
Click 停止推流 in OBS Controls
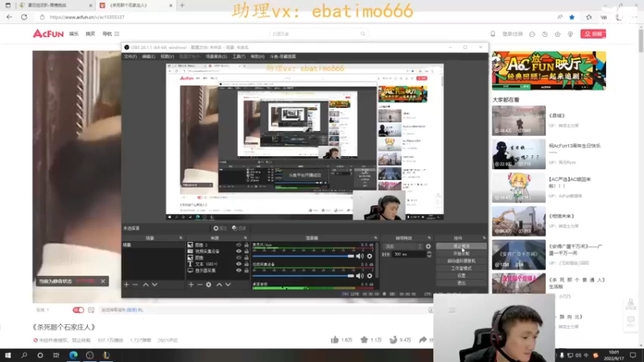point(461,246)
